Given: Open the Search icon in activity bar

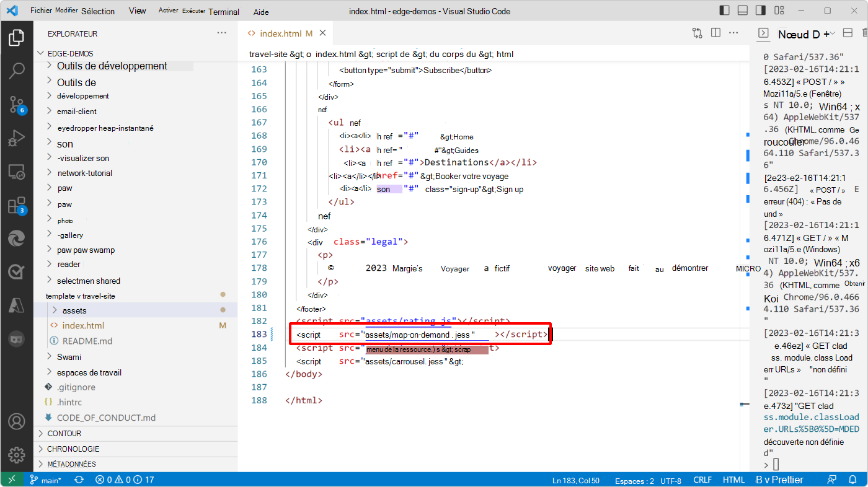Looking at the screenshot, I should pyautogui.click(x=17, y=71).
